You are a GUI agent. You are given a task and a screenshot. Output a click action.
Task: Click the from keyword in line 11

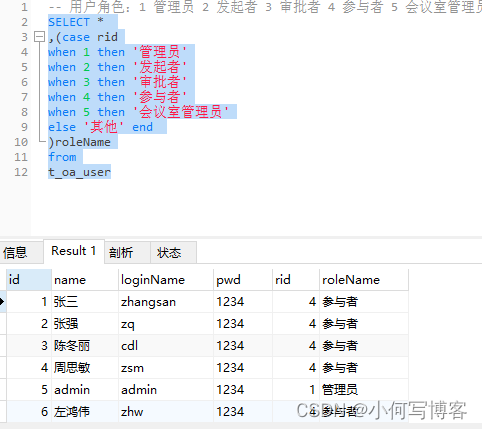tap(62, 157)
